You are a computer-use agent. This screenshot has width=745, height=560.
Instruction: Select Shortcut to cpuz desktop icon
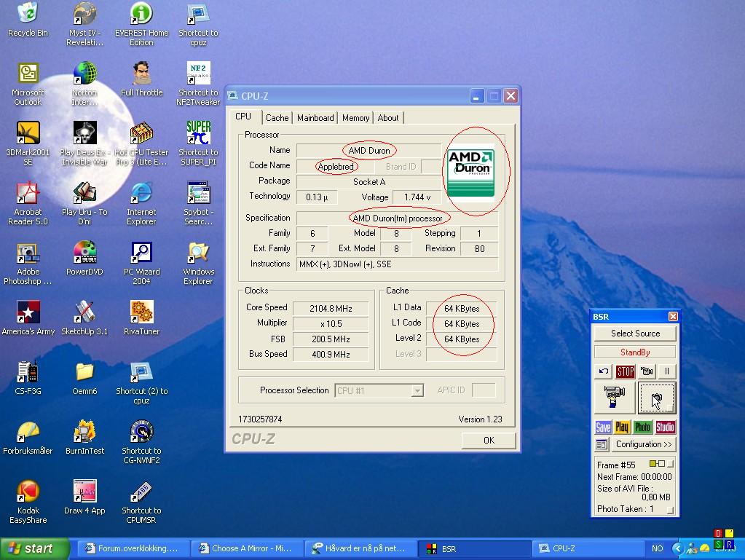tap(198, 24)
